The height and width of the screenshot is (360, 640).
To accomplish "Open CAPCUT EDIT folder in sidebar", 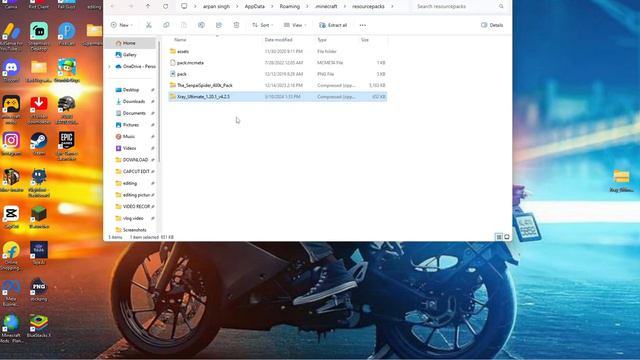I will click(131, 172).
